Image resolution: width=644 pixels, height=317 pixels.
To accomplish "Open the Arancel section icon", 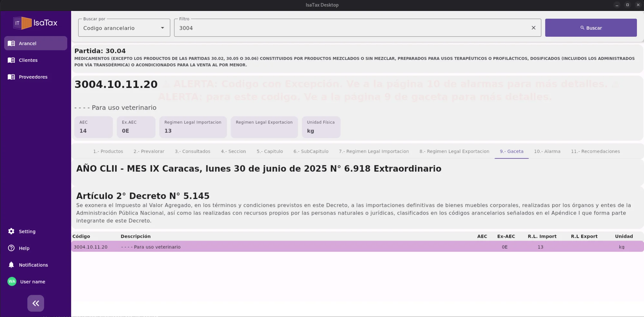I will (x=11, y=43).
